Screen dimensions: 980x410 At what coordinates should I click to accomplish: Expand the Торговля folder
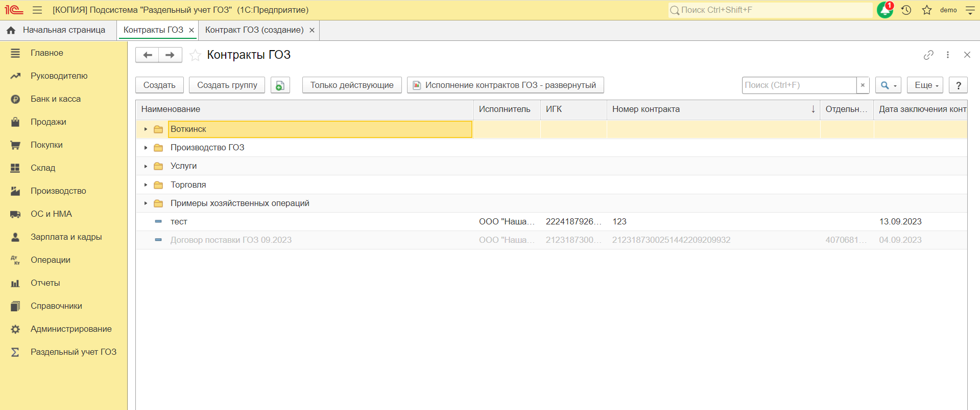tap(146, 185)
